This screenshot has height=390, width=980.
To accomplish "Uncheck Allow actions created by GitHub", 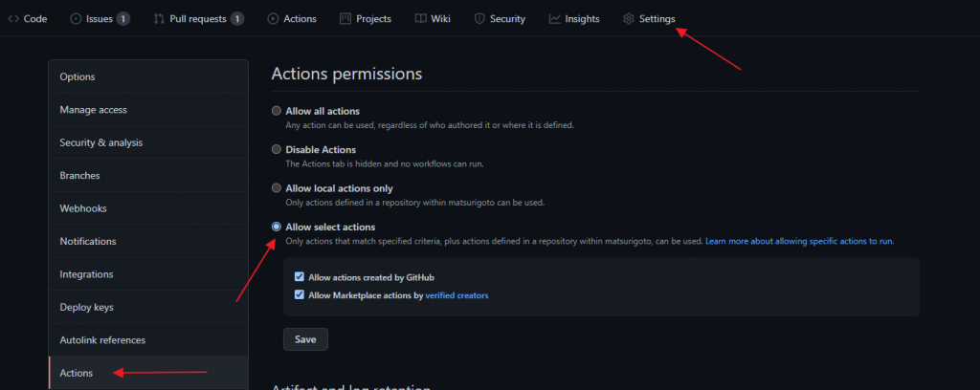I will pos(300,277).
